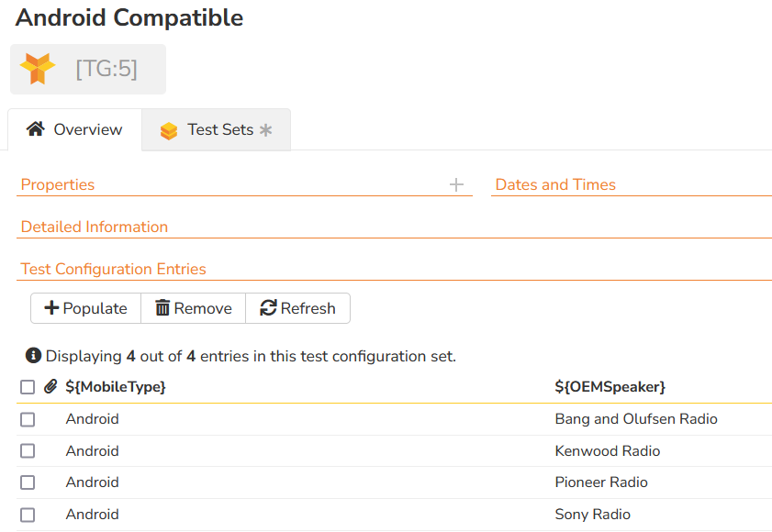
Task: Click the asterisk on Test Sets tab
Action: point(265,130)
